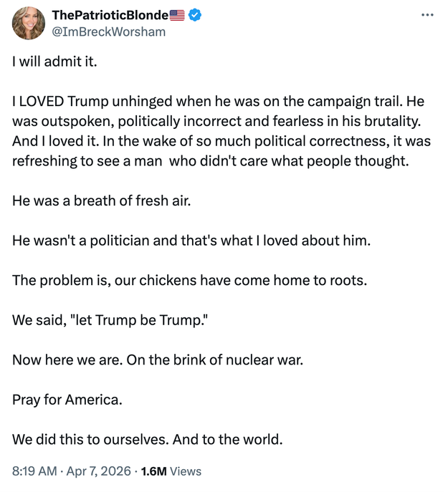Click the "Pray for America." line
This screenshot has width=448, height=492.
pyautogui.click(x=67, y=399)
